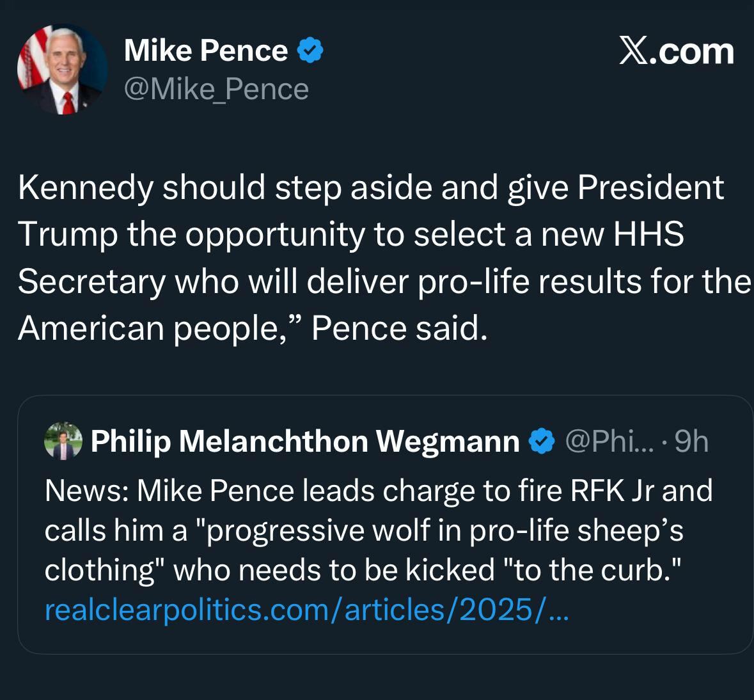The image size is (754, 700).
Task: Open the truncated @Phi... handle
Action: click(609, 441)
